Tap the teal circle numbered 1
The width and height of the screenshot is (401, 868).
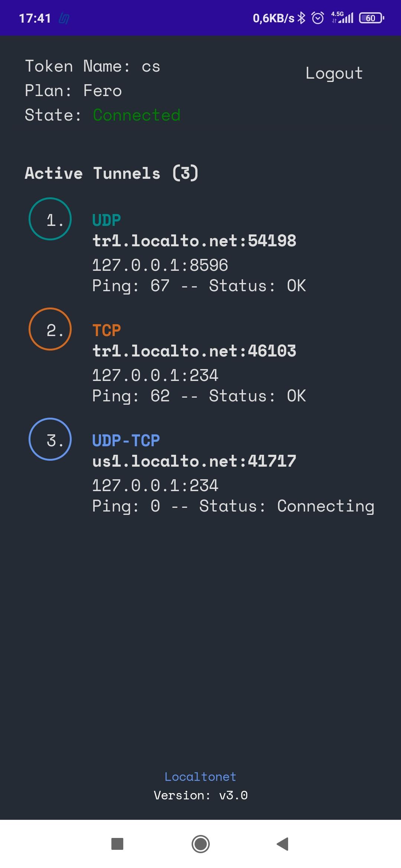coord(50,219)
